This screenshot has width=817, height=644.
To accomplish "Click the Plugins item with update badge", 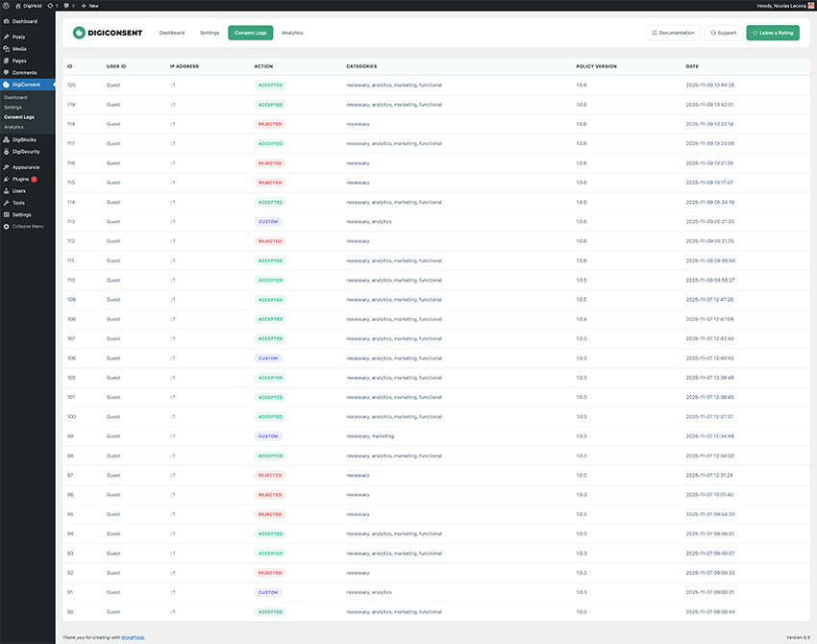I will [22, 179].
